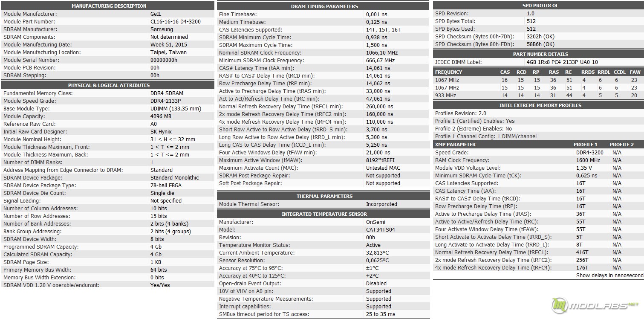Click the '14T, 15T, 16T' CAS latencies
Image resolution: width=644 pixels, height=319 pixels.
(x=384, y=30)
